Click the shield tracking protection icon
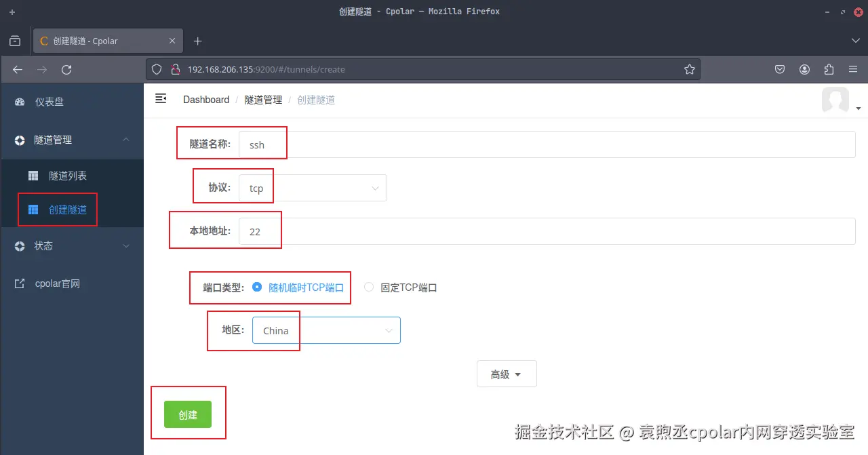Image resolution: width=868 pixels, height=455 pixels. (157, 69)
